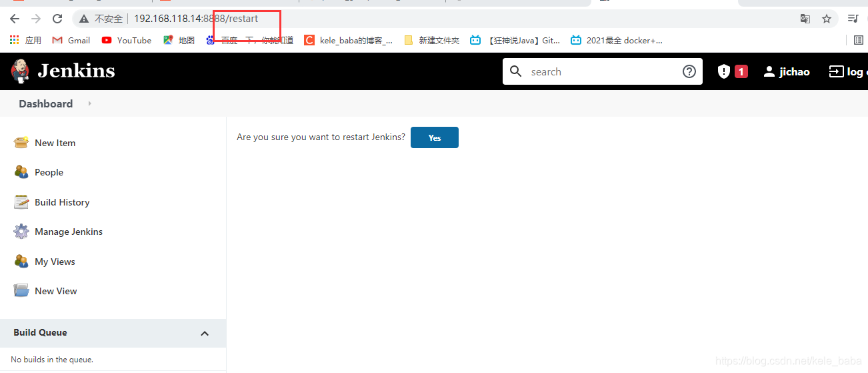Open the YouTube bookmark
Viewport: 868px width, 373px height.
tap(127, 40)
